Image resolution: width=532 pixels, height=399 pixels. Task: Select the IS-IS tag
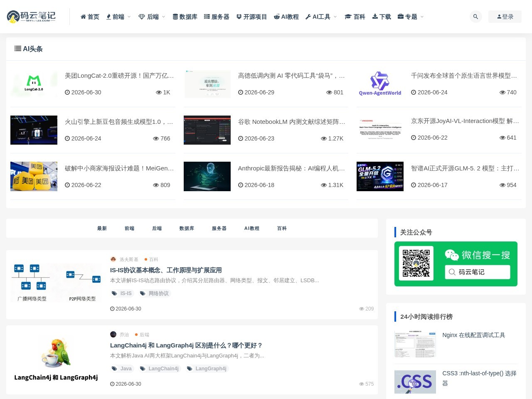(x=122, y=293)
